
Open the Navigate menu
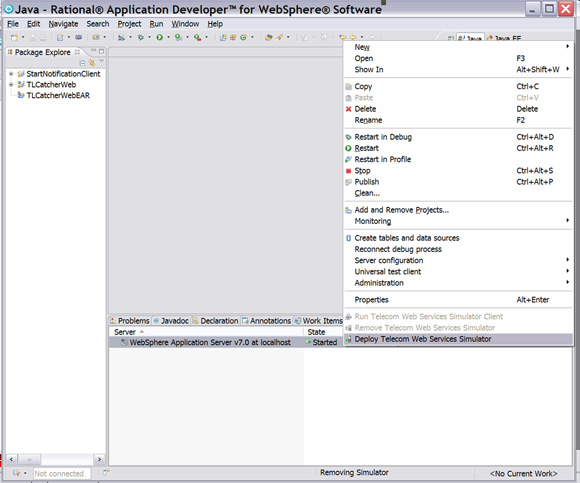pos(63,24)
